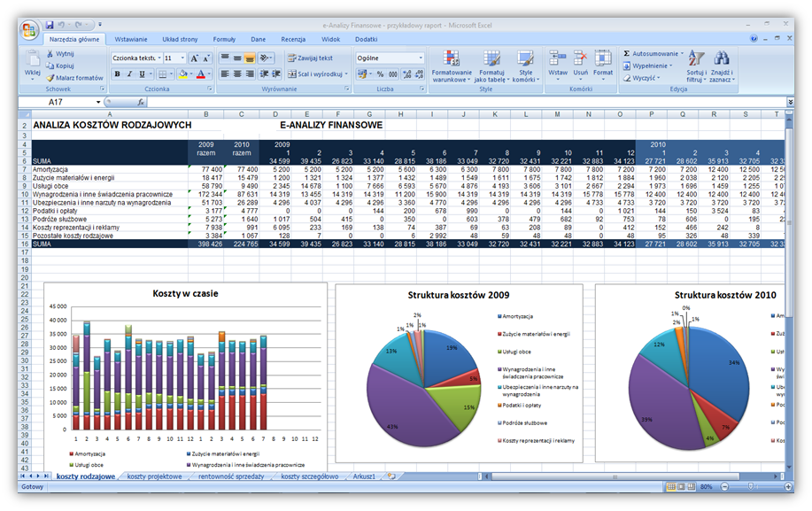Screen dimensions: 812x511
Task: Save the workbook from Quick Access toolbar
Action: [x=50, y=25]
